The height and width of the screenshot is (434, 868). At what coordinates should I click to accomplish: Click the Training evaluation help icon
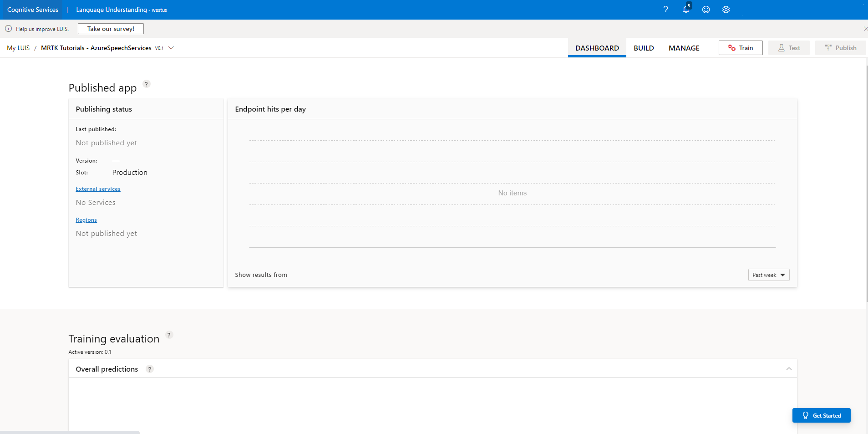169,335
